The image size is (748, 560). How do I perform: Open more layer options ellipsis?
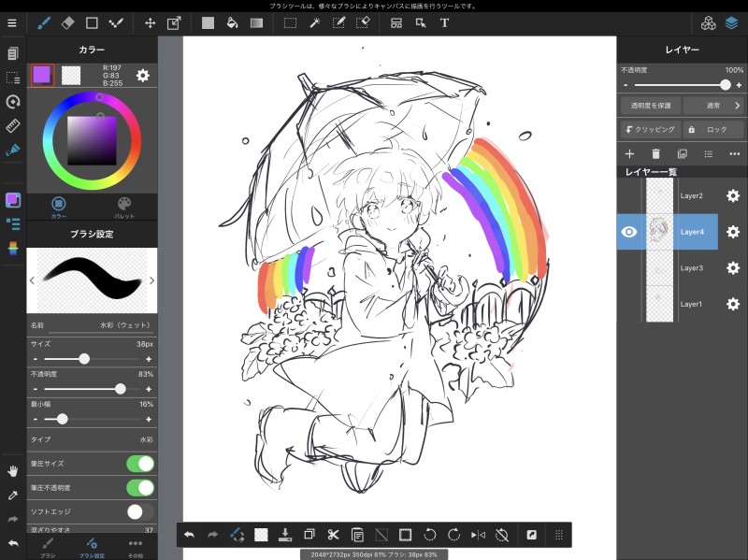735,153
